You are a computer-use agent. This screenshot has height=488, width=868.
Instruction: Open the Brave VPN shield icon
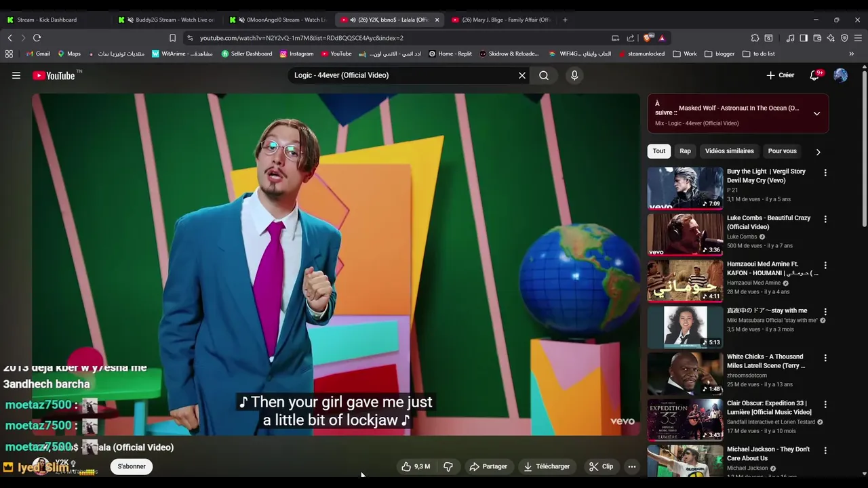[844, 38]
